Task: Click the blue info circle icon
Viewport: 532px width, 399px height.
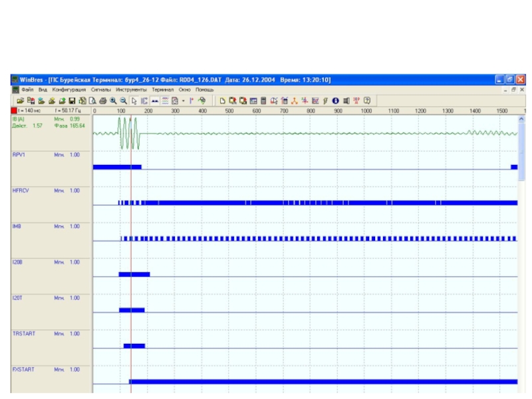Action: pyautogui.click(x=336, y=100)
